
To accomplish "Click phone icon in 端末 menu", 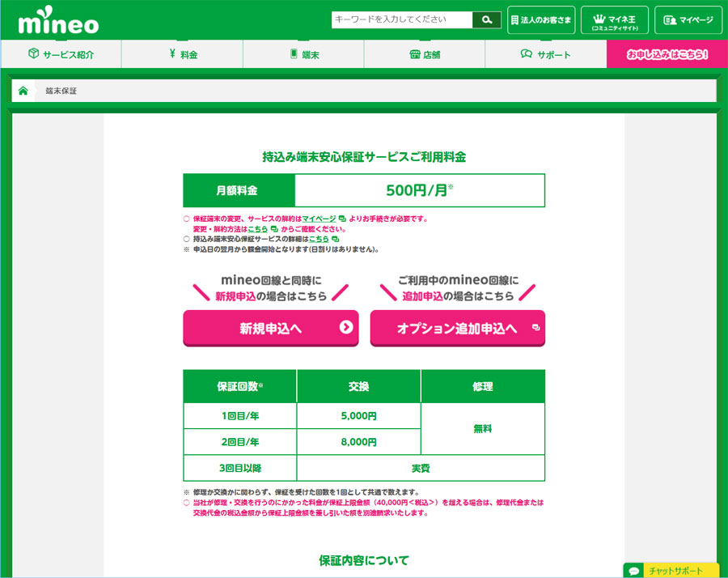I will [294, 54].
